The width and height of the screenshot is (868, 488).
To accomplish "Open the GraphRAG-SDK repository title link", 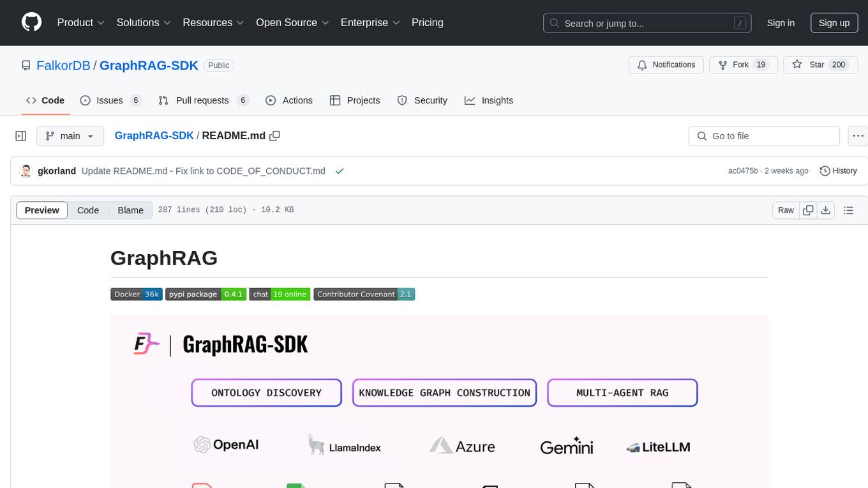I will (x=149, y=65).
